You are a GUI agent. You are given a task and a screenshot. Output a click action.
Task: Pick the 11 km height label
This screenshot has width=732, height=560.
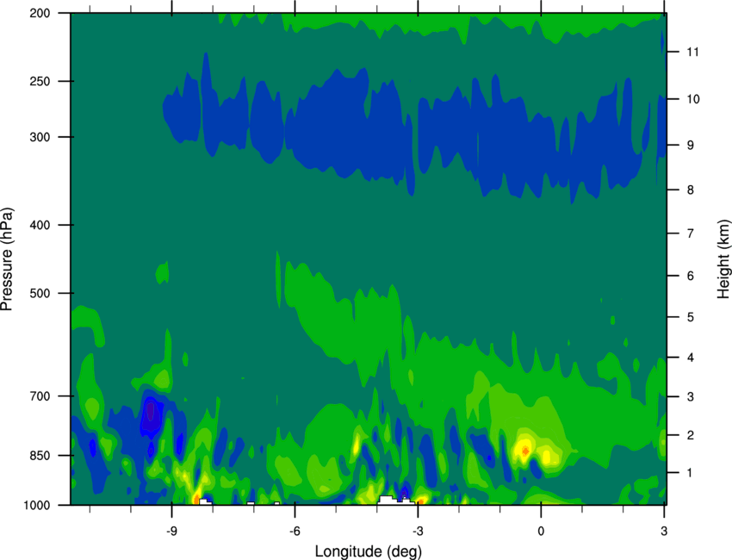pos(692,52)
